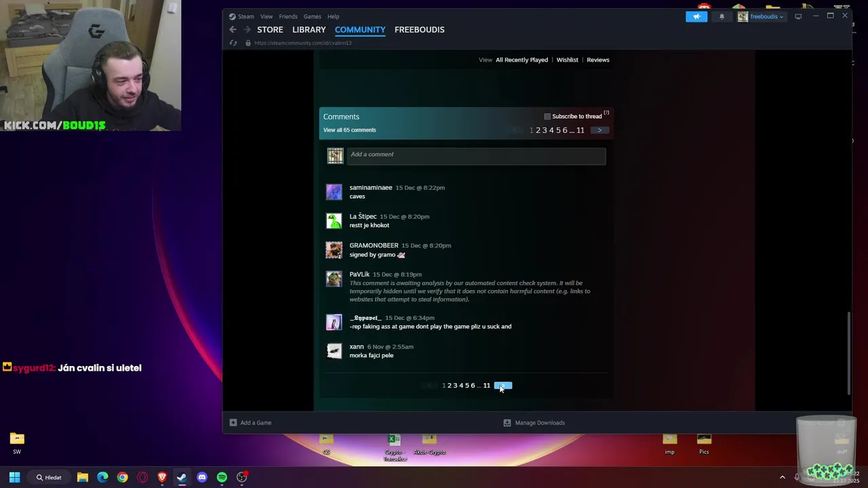Open the Wishlist link
Viewport: 868px width, 488px height.
tap(568, 60)
